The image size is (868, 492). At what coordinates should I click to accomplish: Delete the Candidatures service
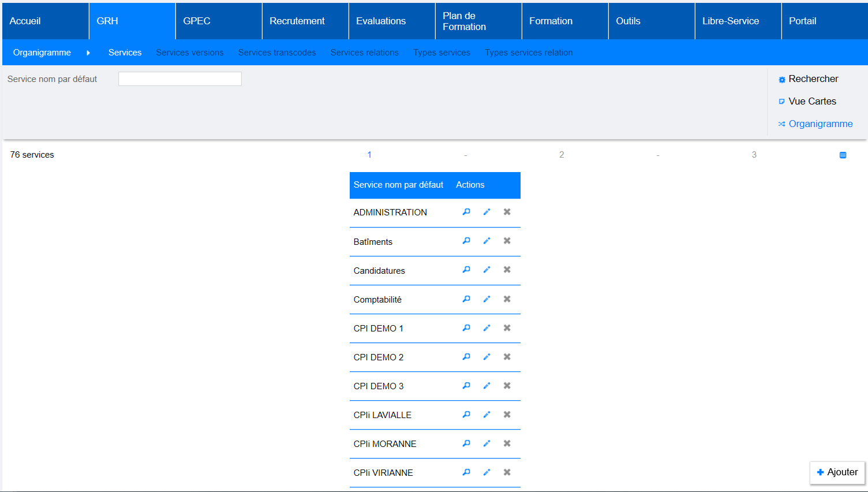click(507, 270)
